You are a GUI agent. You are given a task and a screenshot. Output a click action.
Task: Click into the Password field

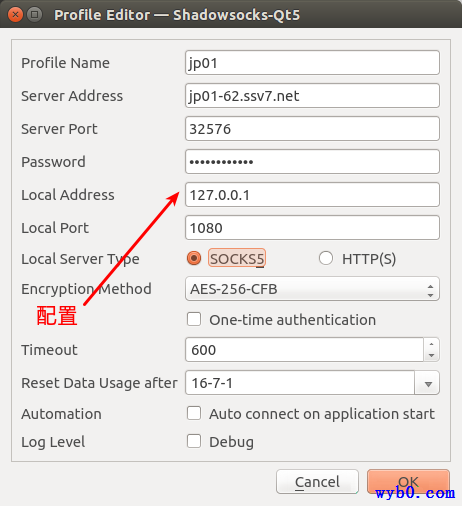[x=312, y=162]
